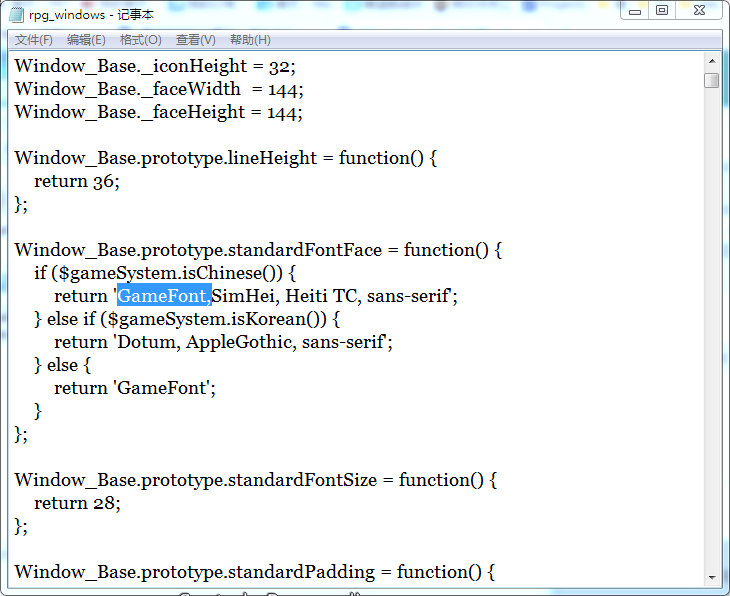Screen dimensions: 730x596
Task: Click the '$gameSystem.isKorean()' condition line
Action: pyautogui.click(x=187, y=319)
